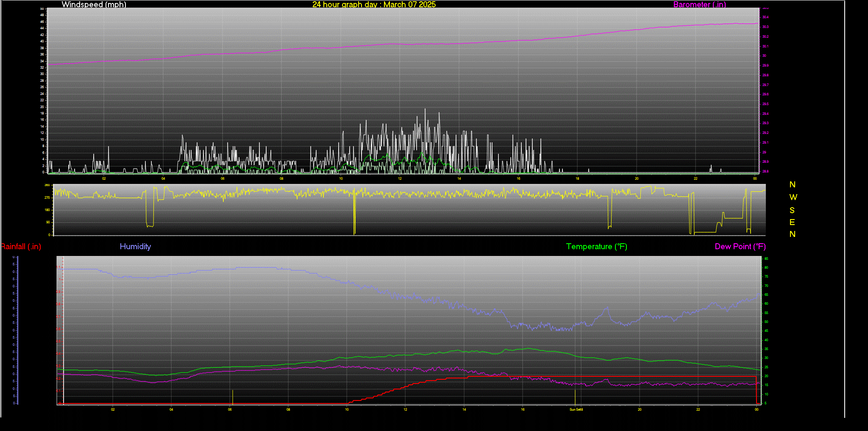Click the "270" wind direction axis value

point(47,197)
